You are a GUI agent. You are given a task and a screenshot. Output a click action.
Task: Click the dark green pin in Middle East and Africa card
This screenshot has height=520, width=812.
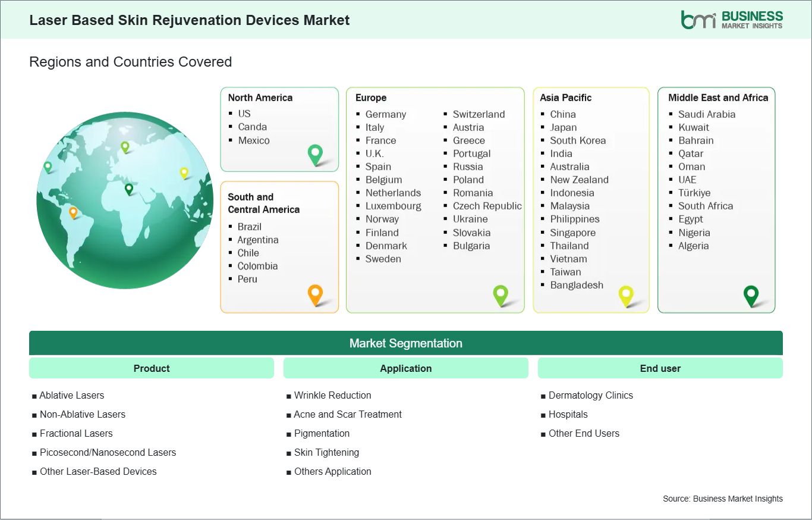(751, 296)
